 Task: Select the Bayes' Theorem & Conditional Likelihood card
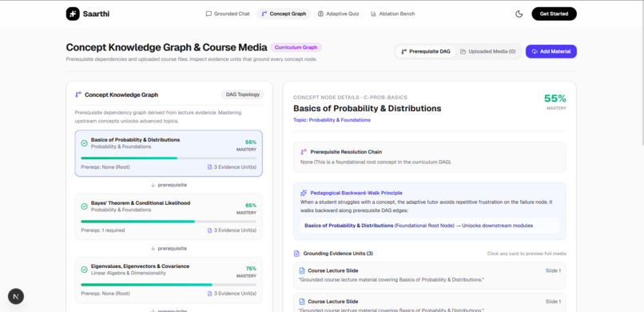coord(169,217)
